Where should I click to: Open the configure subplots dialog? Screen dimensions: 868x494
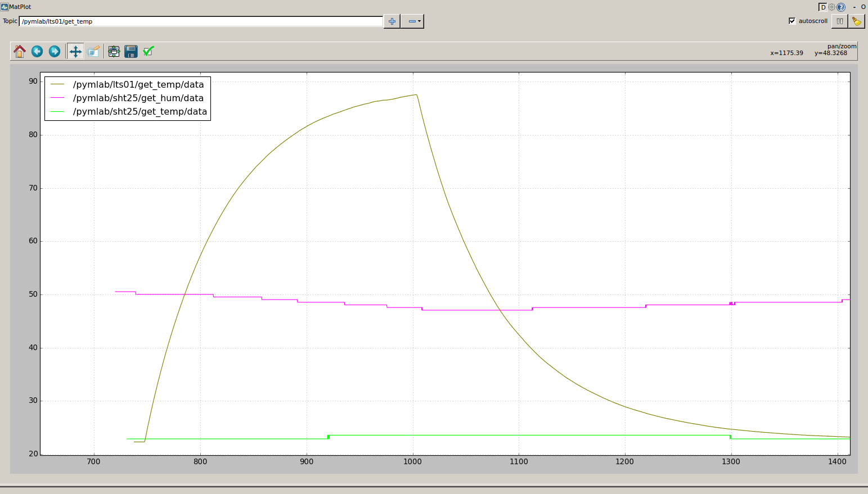point(114,52)
